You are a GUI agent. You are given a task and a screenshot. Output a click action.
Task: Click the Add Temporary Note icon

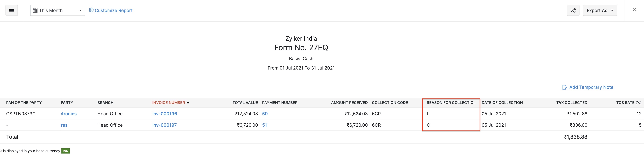pyautogui.click(x=565, y=87)
